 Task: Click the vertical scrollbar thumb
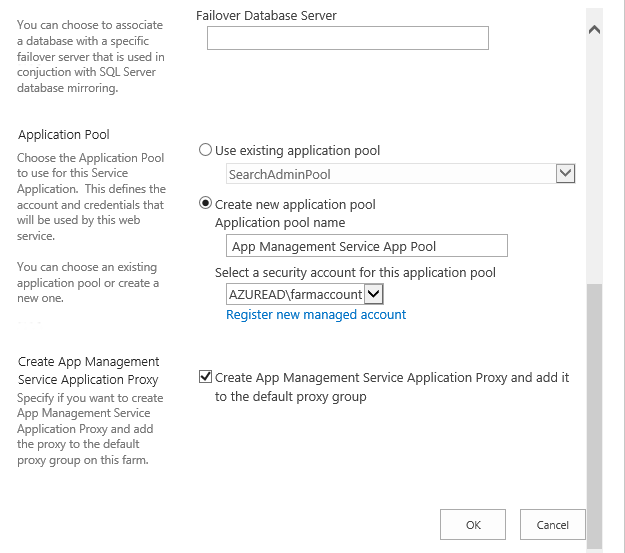pyautogui.click(x=594, y=417)
